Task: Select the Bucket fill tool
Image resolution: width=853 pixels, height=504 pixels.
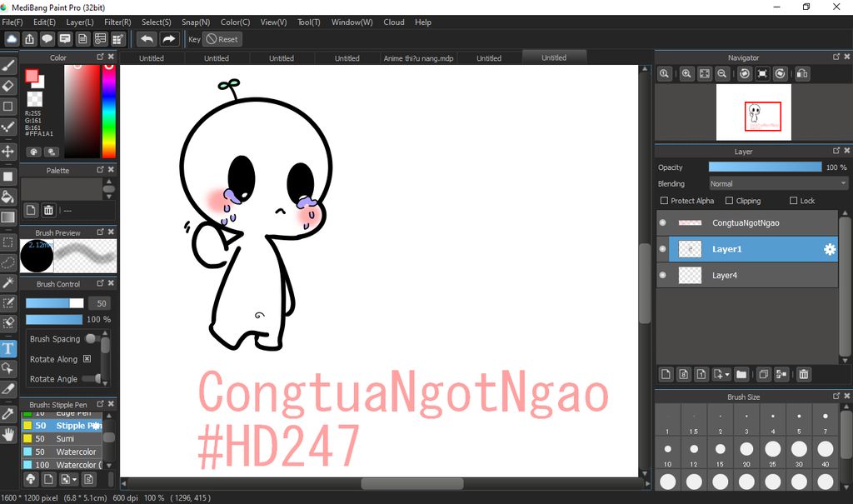Action: pos(8,197)
